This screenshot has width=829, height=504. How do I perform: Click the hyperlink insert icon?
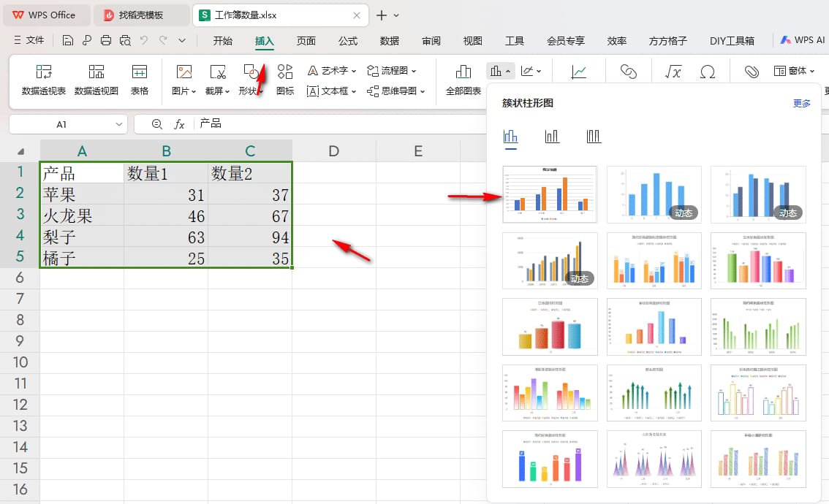click(x=628, y=72)
